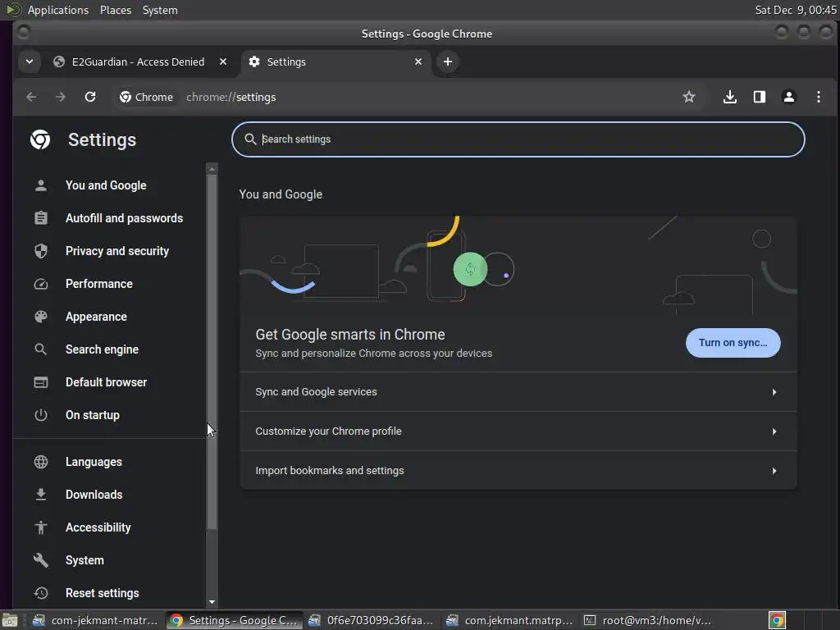Open the Places menu
This screenshot has width=840, height=630.
coord(115,10)
